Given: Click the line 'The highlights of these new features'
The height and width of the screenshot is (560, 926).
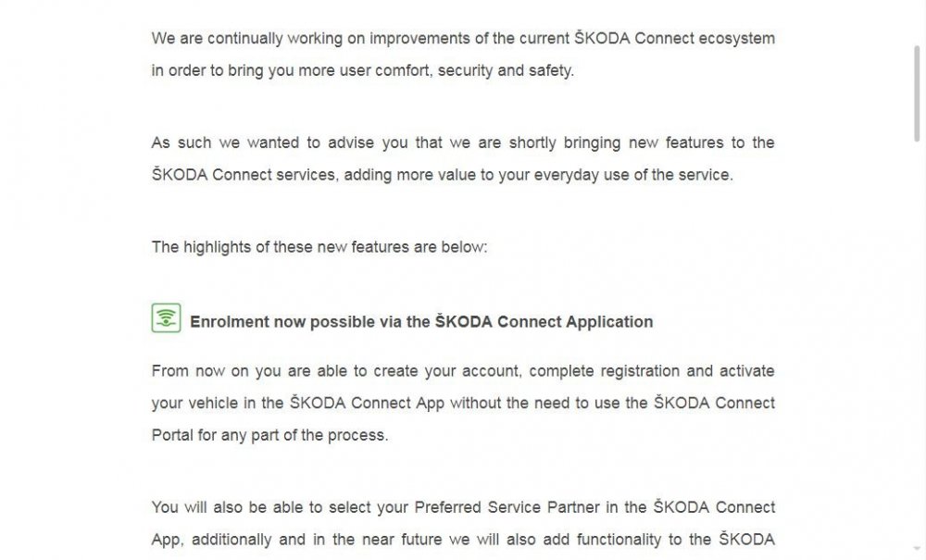Looking at the screenshot, I should coord(319,246).
